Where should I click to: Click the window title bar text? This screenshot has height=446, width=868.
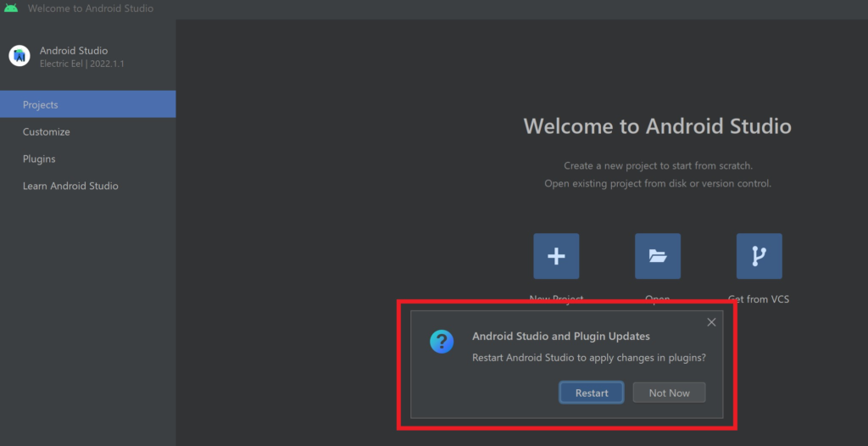pos(91,8)
